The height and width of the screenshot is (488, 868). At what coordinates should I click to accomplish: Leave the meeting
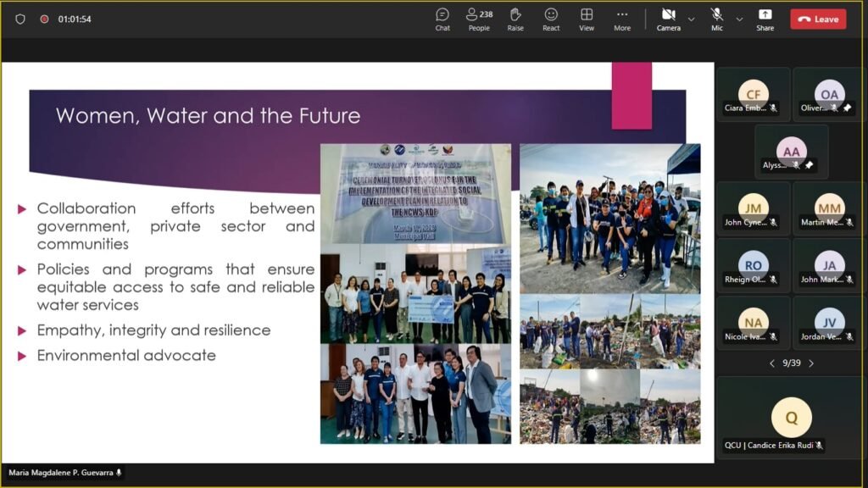pyautogui.click(x=818, y=19)
